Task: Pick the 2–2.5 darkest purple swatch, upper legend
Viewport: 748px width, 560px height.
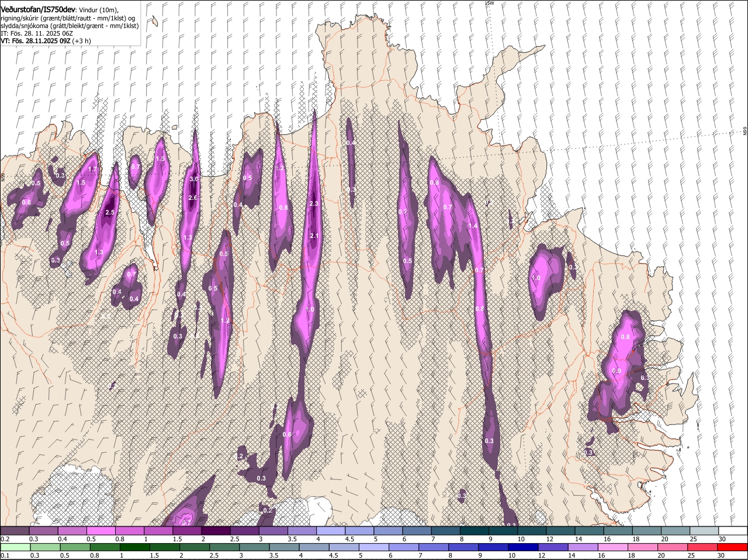Action: tap(216, 530)
